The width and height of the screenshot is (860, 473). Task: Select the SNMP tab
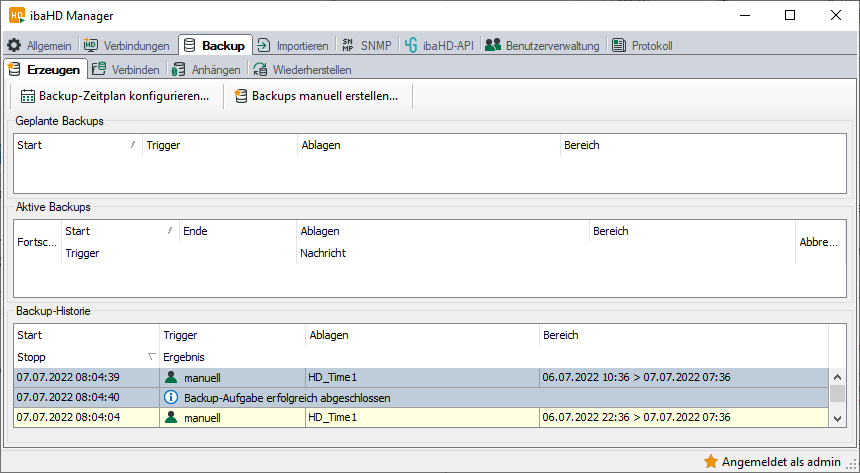[366, 46]
